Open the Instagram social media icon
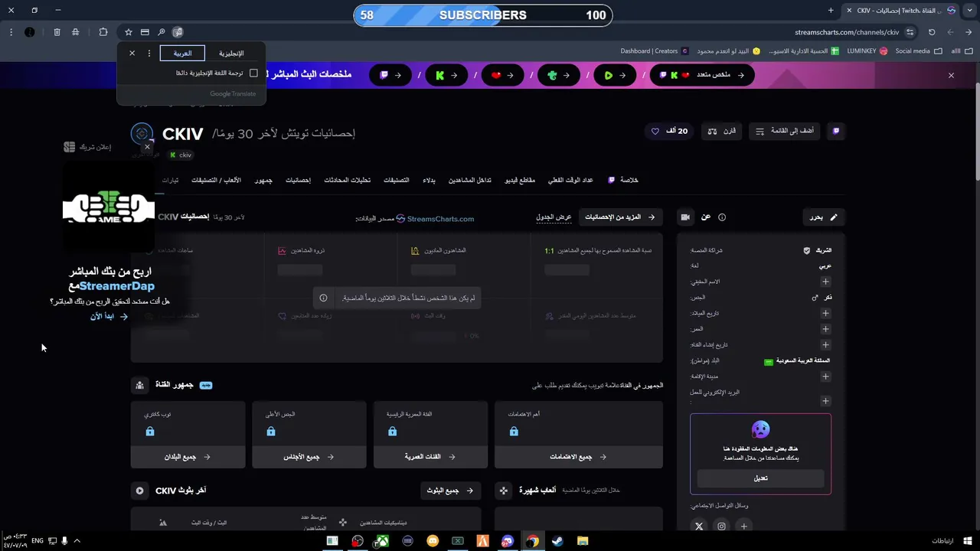Viewport: 980px width, 551px height. [x=721, y=527]
